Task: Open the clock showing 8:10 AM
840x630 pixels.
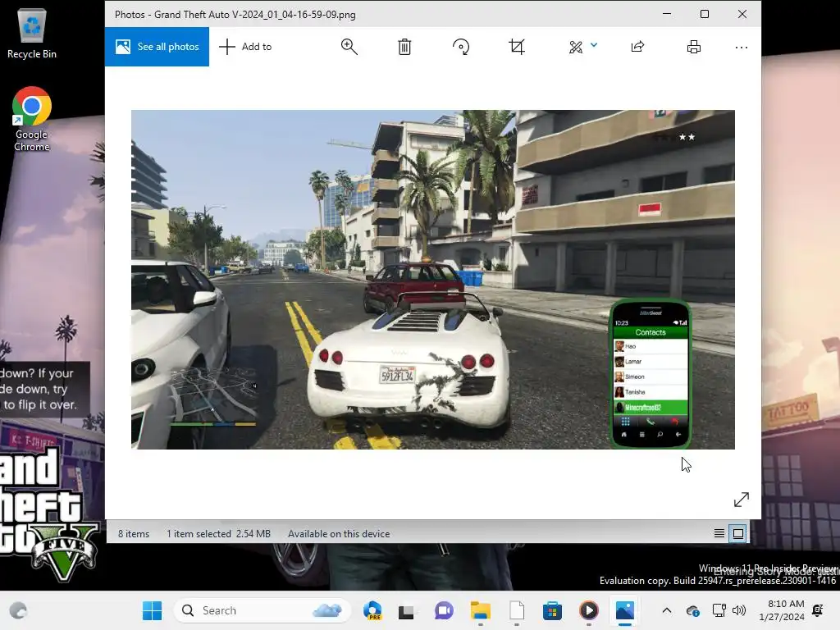Action: [782, 610]
